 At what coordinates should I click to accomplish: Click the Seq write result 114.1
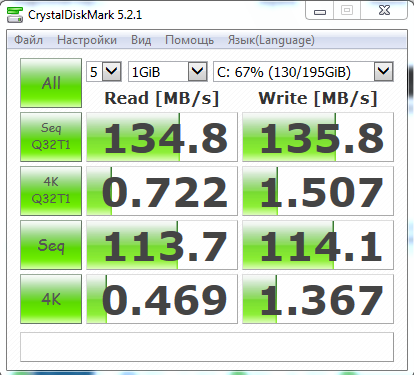pyautogui.click(x=318, y=245)
